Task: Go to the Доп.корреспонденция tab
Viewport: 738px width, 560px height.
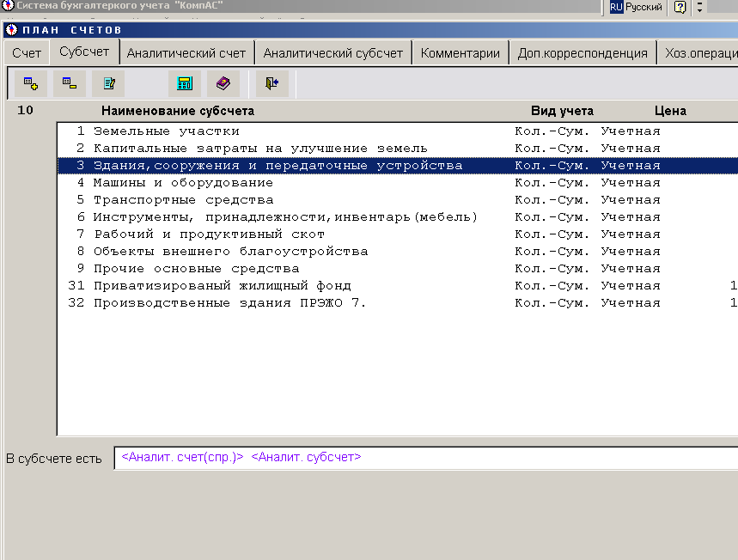Action: pos(582,52)
